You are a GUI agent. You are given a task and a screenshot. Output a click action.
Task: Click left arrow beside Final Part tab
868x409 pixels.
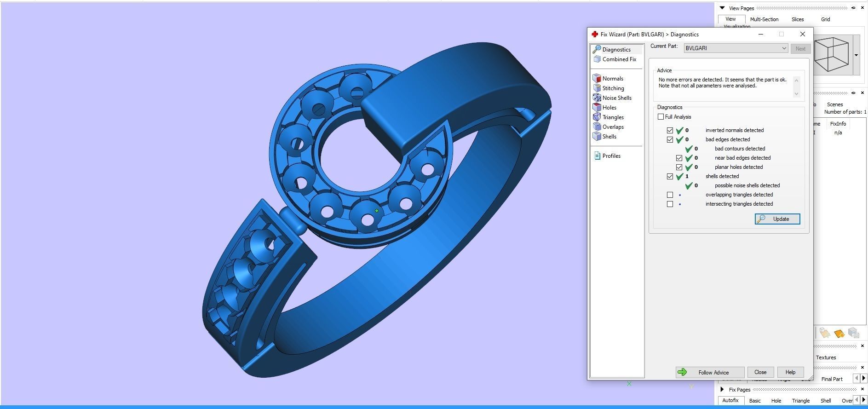(x=857, y=378)
